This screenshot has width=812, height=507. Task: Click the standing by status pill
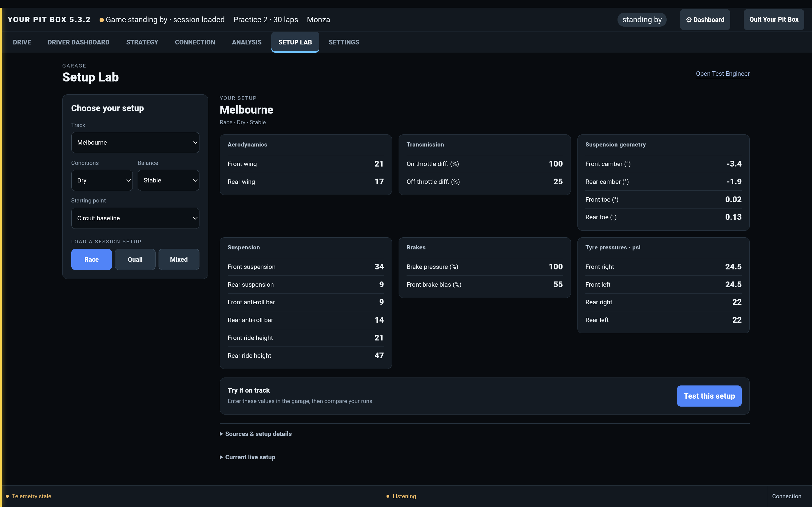[642, 20]
